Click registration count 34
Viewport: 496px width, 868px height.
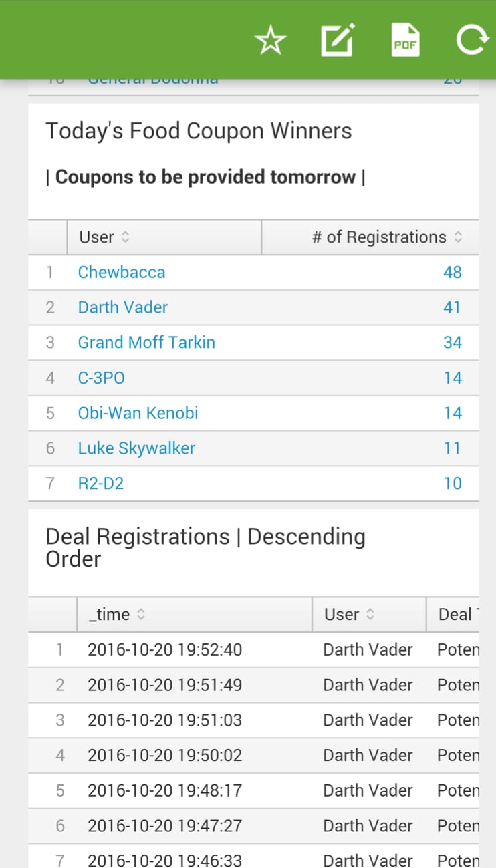[x=453, y=343]
